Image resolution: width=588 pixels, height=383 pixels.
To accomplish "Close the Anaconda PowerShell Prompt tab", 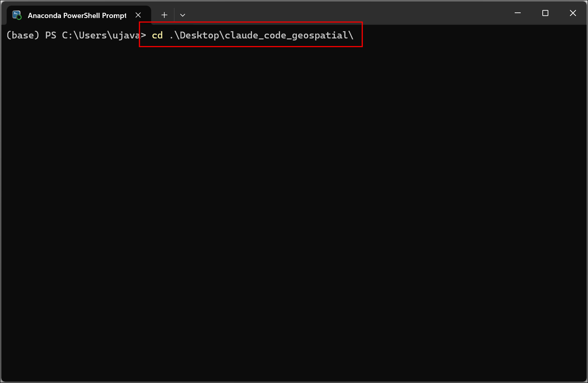I will pyautogui.click(x=138, y=15).
